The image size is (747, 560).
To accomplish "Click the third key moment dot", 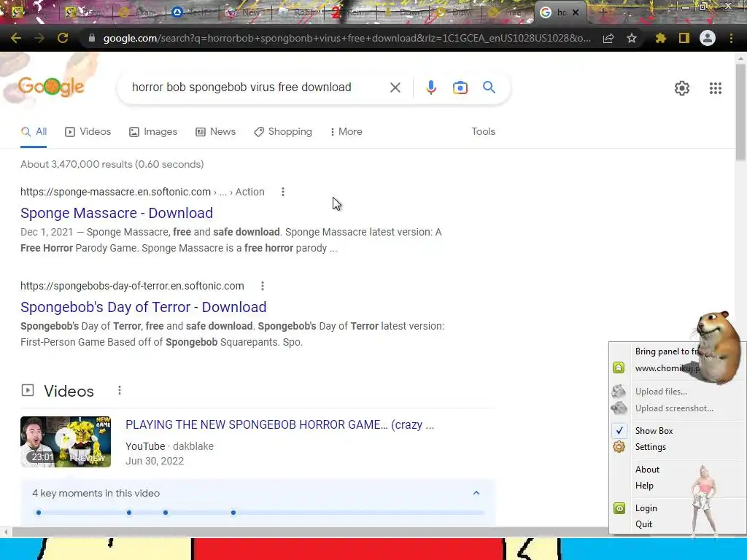I will click(x=166, y=513).
